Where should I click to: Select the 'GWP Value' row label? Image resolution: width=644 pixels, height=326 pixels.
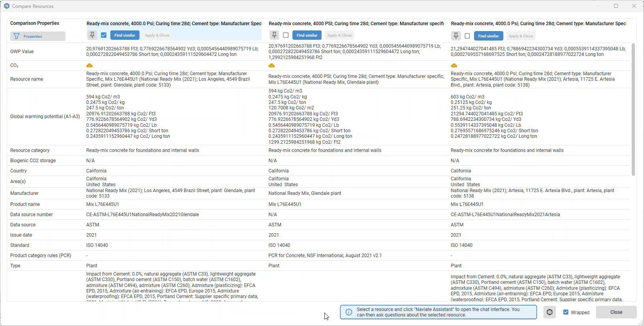(x=22, y=52)
